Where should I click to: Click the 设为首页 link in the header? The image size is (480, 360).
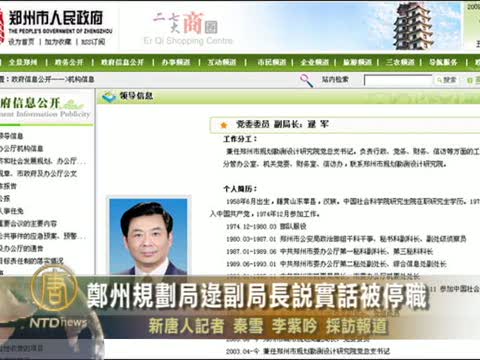[x=21, y=42]
